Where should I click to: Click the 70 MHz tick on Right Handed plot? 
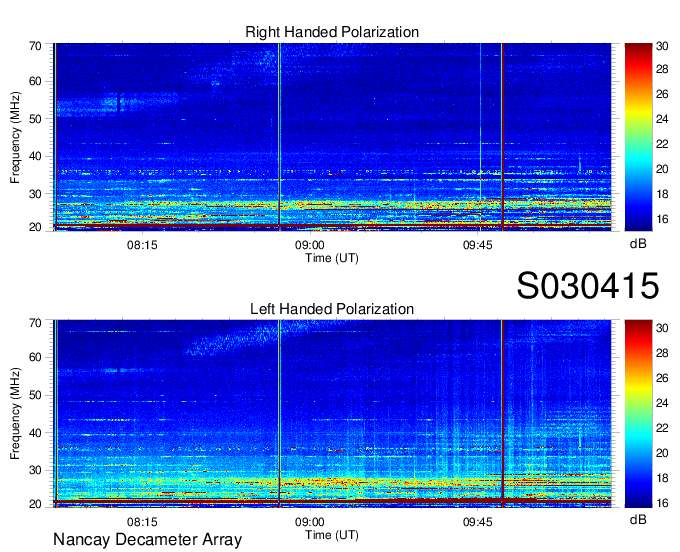point(35,46)
